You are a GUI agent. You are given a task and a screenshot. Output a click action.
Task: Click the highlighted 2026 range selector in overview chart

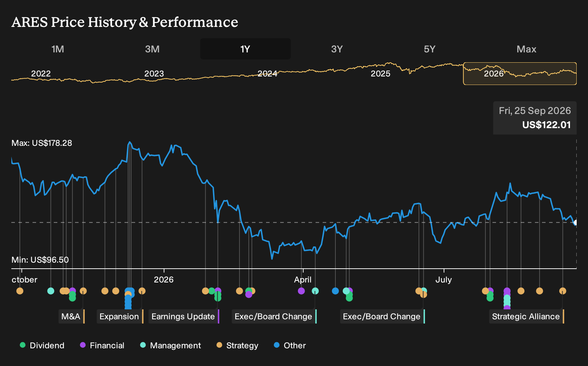520,74
